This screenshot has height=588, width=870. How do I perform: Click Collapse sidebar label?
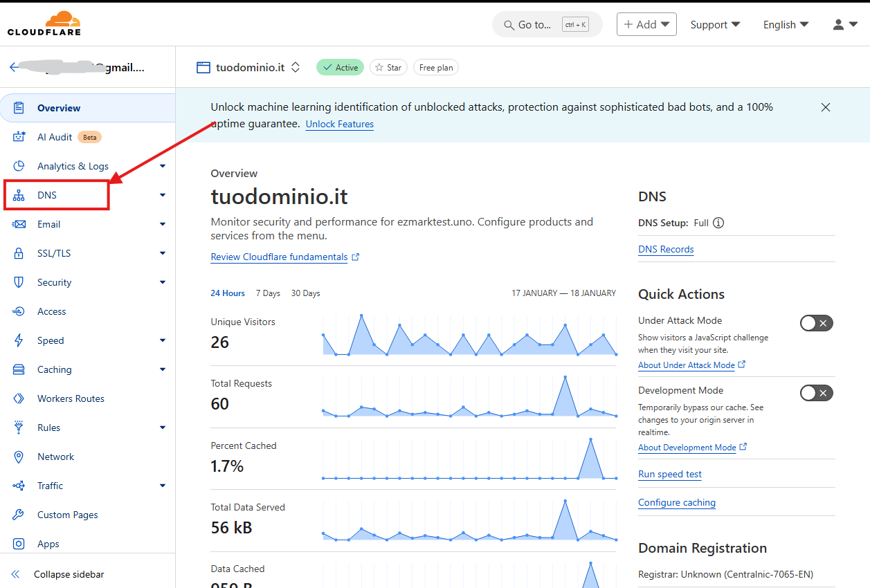click(69, 574)
